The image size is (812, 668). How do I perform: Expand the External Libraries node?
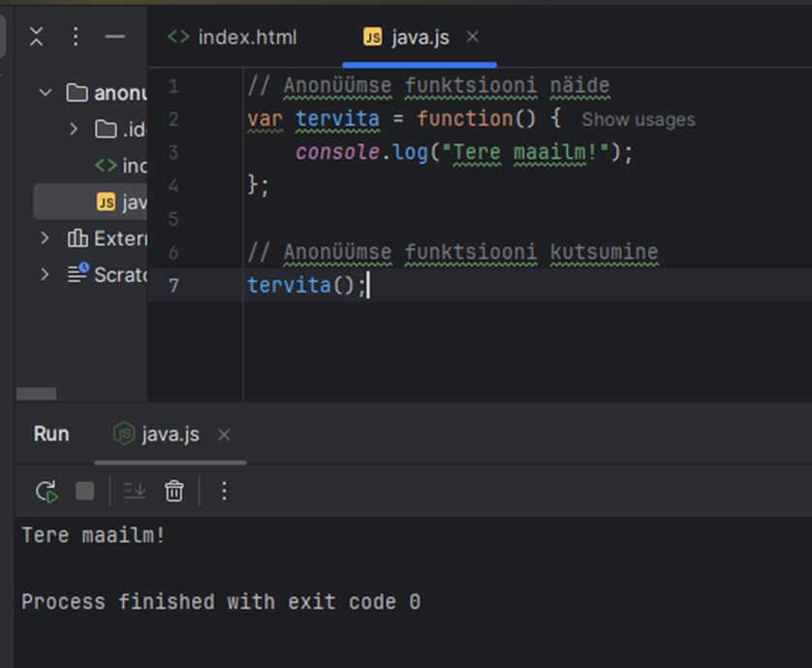46,239
